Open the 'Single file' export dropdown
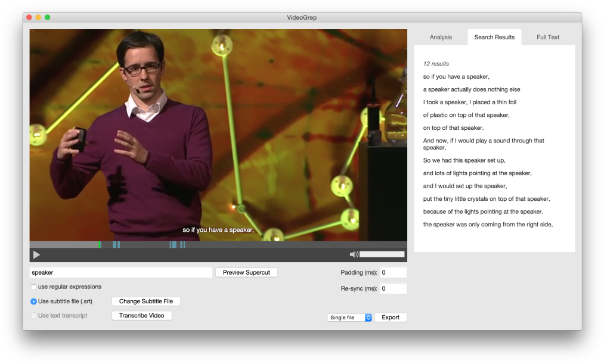604x364 pixels. 349,318
